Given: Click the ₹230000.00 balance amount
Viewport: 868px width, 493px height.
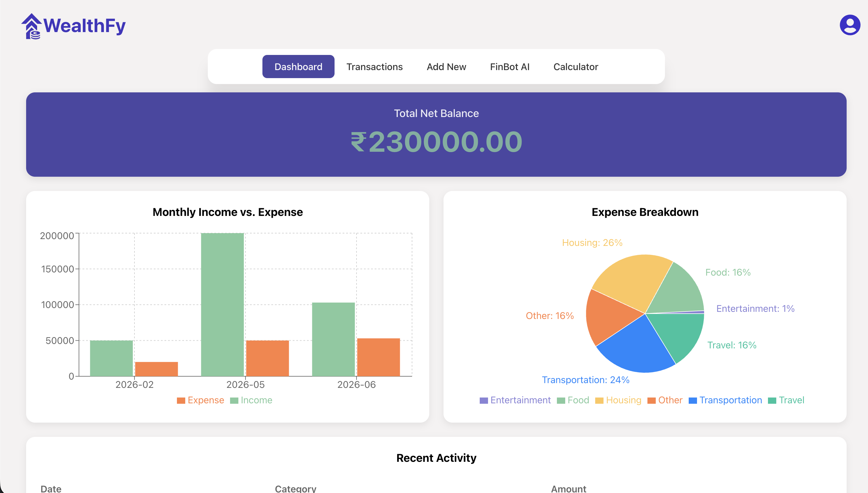Looking at the screenshot, I should (436, 142).
